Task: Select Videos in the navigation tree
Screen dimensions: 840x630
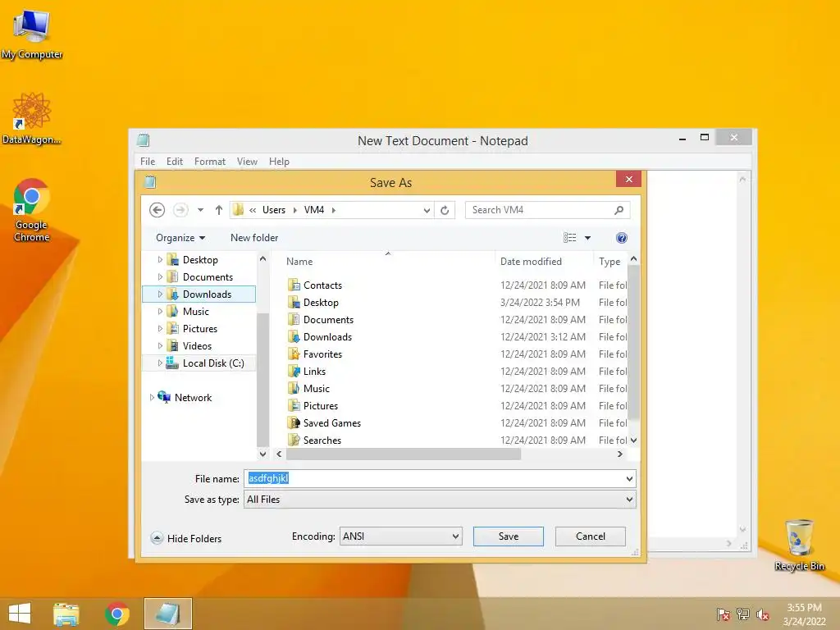Action: (x=197, y=345)
